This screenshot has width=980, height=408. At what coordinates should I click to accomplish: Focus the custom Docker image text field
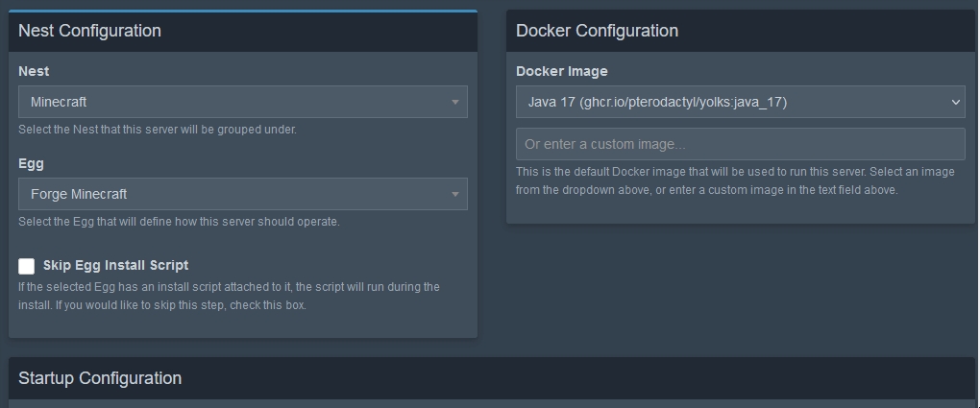(740, 144)
